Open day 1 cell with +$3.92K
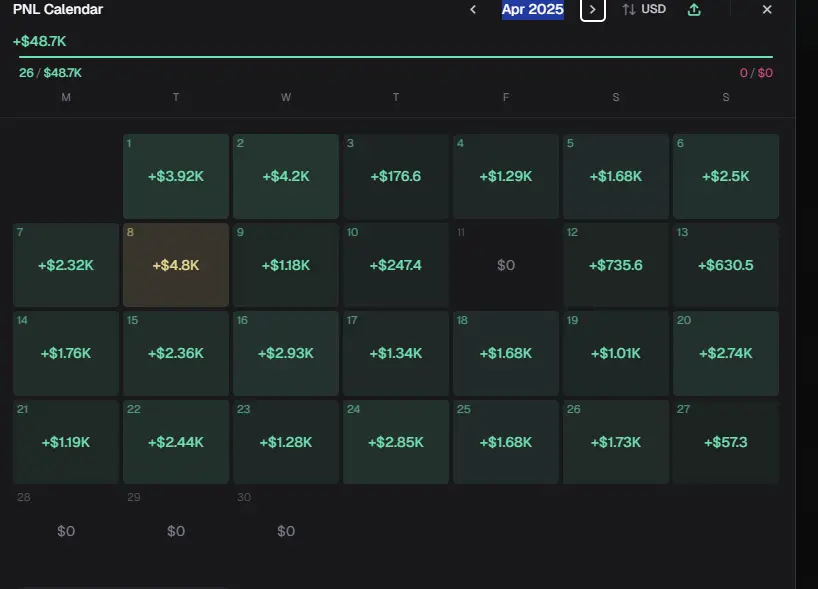 click(x=176, y=176)
